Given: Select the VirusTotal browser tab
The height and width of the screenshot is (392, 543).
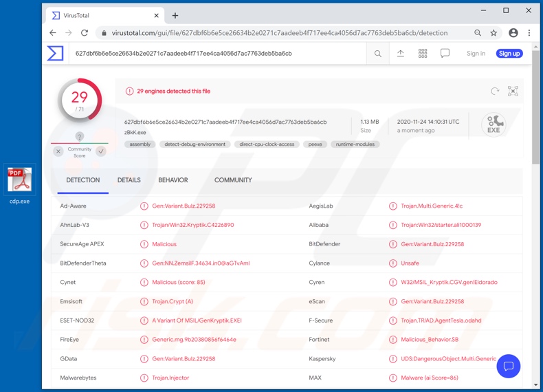Looking at the screenshot, I should 104,16.
